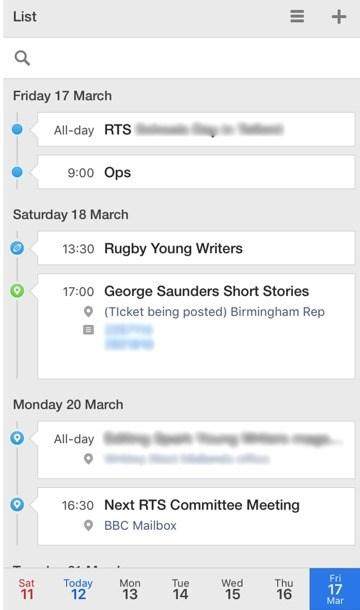Tap the blue marker for RTS Committee Meeting
The width and height of the screenshot is (360, 610).
click(x=17, y=505)
